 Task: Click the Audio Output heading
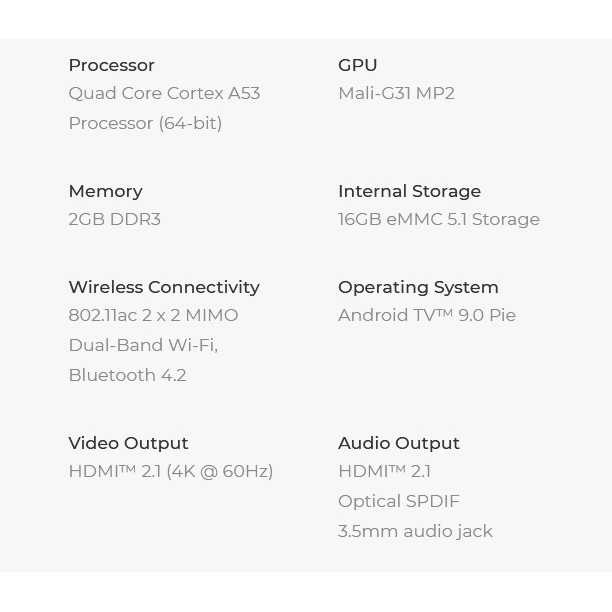pos(398,443)
